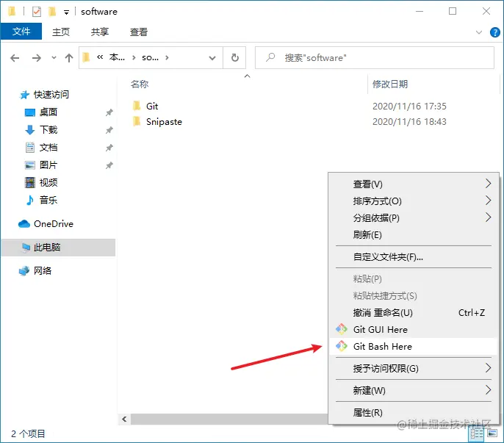The image size is (504, 443).
Task: Click the so... breadcrumb segment
Action: pyautogui.click(x=150, y=57)
